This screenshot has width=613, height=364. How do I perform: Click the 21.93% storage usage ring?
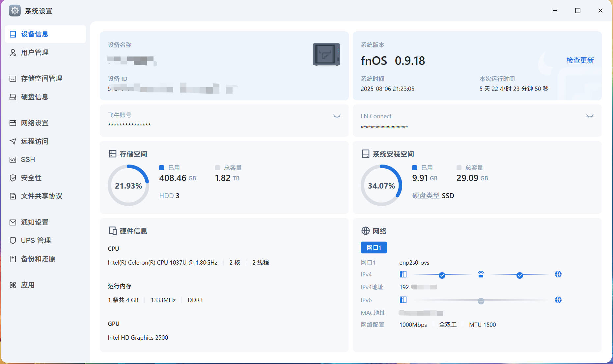pos(128,186)
